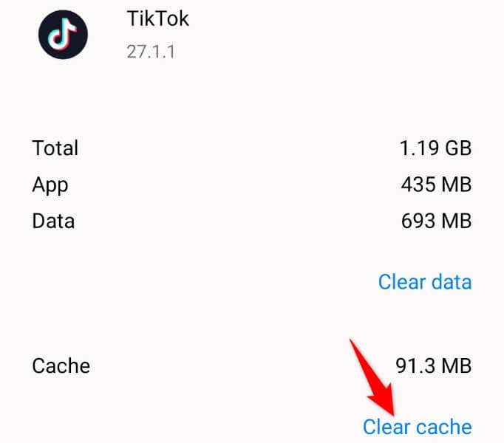Image resolution: width=504 pixels, height=443 pixels.
Task: Click the 693 MB data value
Action: click(x=436, y=221)
